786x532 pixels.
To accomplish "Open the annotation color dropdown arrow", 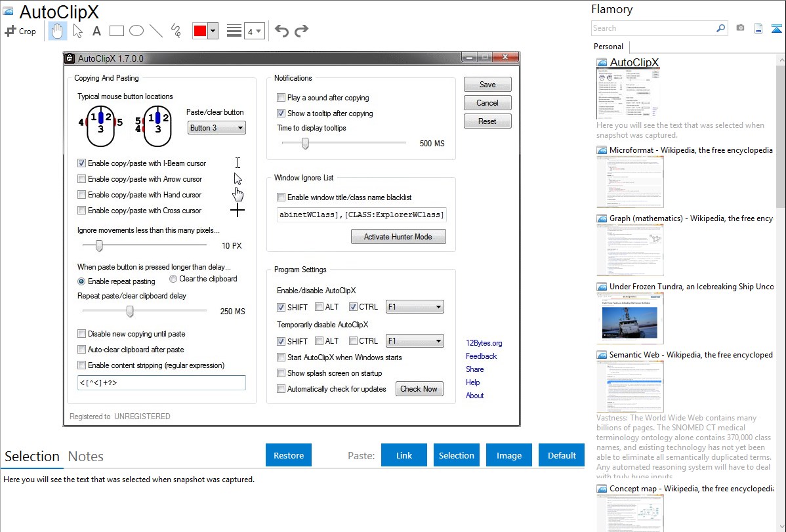I will pyautogui.click(x=213, y=31).
